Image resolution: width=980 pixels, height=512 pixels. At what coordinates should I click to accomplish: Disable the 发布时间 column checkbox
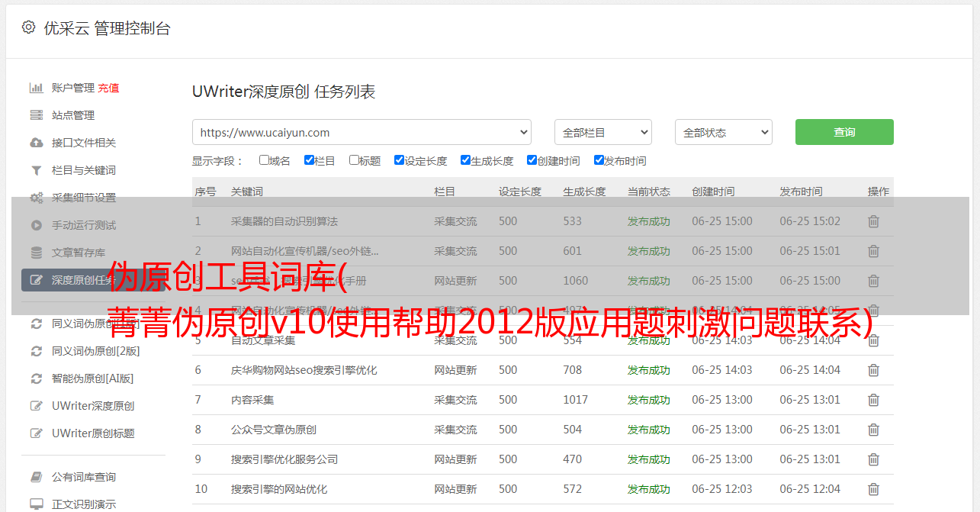(x=599, y=160)
